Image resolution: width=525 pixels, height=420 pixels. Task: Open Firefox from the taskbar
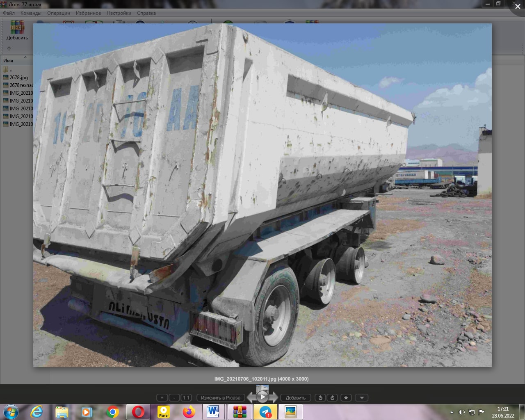[x=189, y=412]
